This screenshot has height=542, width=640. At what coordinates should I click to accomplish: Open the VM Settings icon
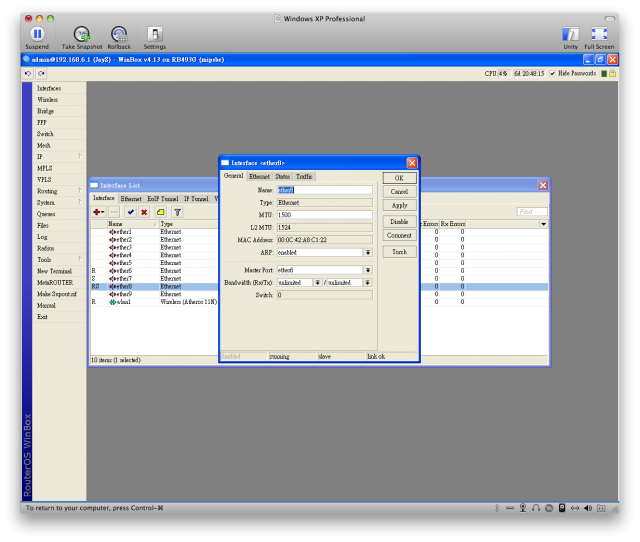(x=155, y=34)
